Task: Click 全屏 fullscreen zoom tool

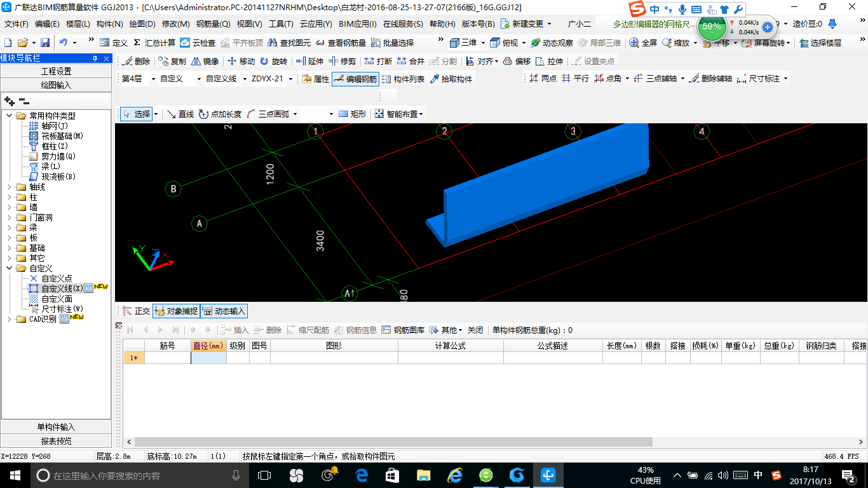Action: point(643,43)
